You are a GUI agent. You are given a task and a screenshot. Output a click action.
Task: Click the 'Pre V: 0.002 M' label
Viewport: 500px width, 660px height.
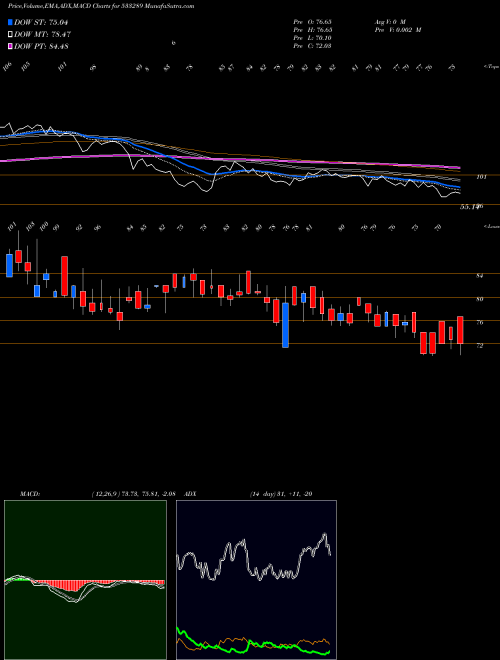tap(397, 30)
